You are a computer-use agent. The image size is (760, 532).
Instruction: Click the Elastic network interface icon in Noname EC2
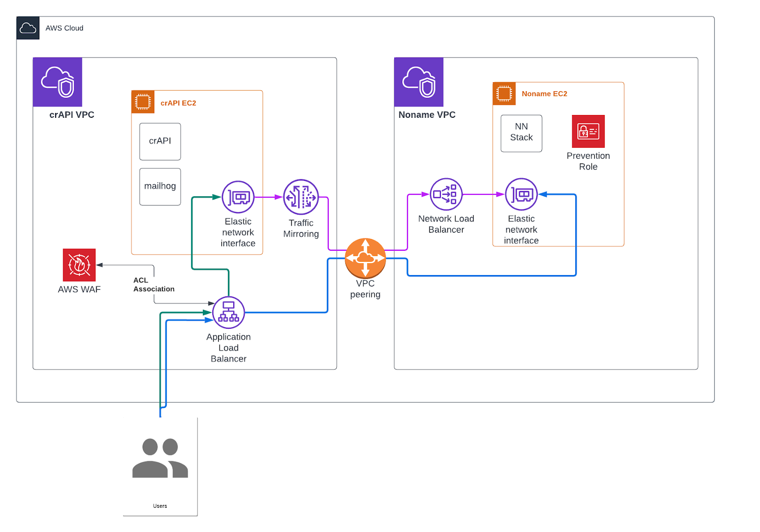(x=522, y=194)
